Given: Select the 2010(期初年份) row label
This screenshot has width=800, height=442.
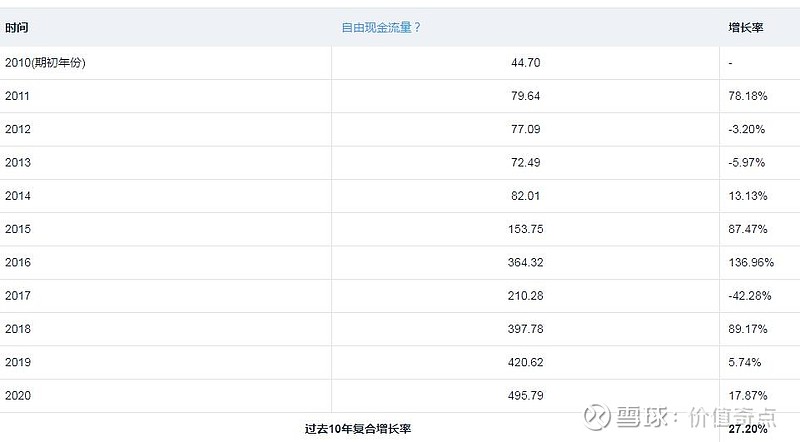Looking at the screenshot, I should 46,62.
